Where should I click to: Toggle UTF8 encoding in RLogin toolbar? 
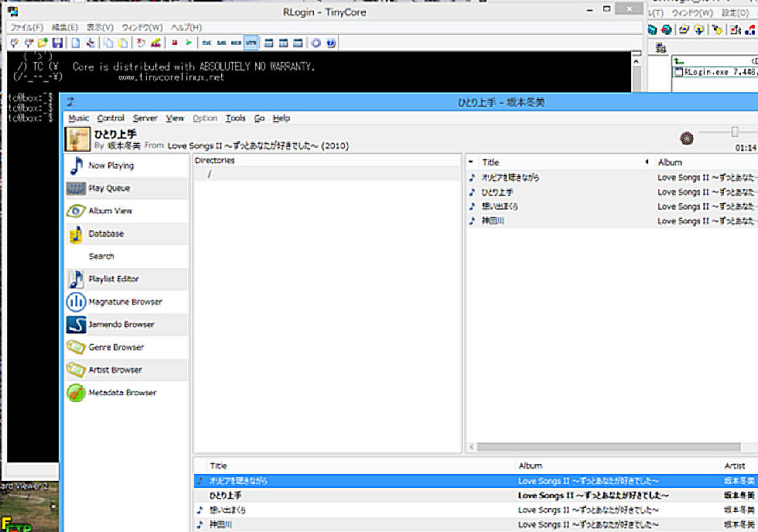pos(251,43)
